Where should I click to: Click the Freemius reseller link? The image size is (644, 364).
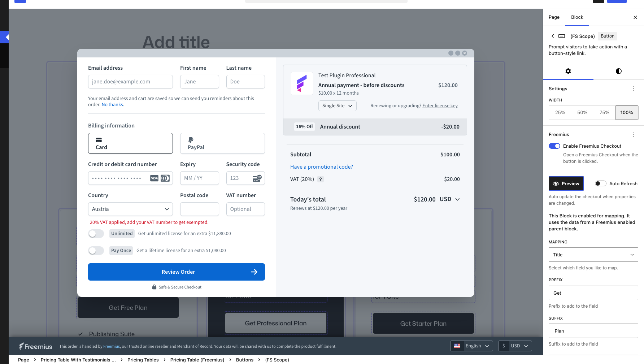(112, 346)
